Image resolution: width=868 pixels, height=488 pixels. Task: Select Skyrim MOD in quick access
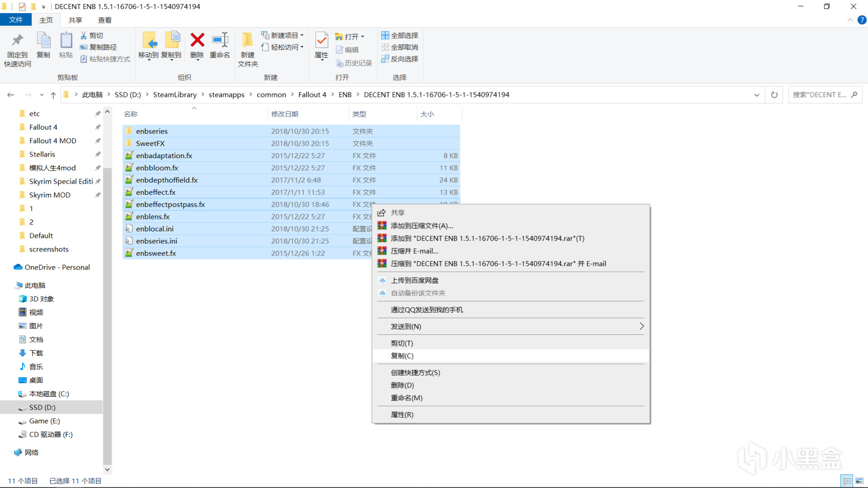(x=50, y=195)
